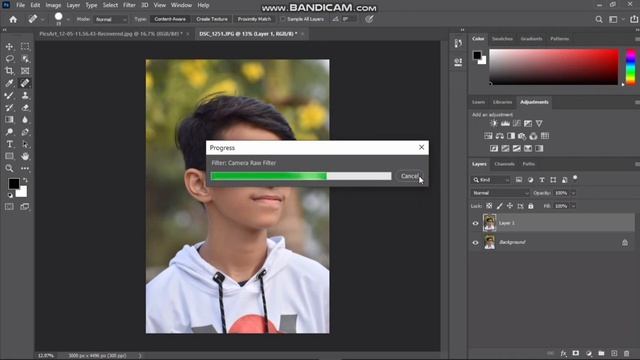
Task: Toggle layer filtering on/off switch
Action: click(575, 178)
